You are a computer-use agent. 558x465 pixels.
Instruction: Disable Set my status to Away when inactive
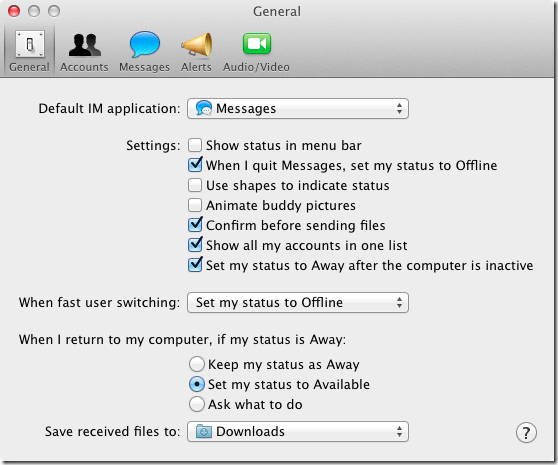pos(195,265)
